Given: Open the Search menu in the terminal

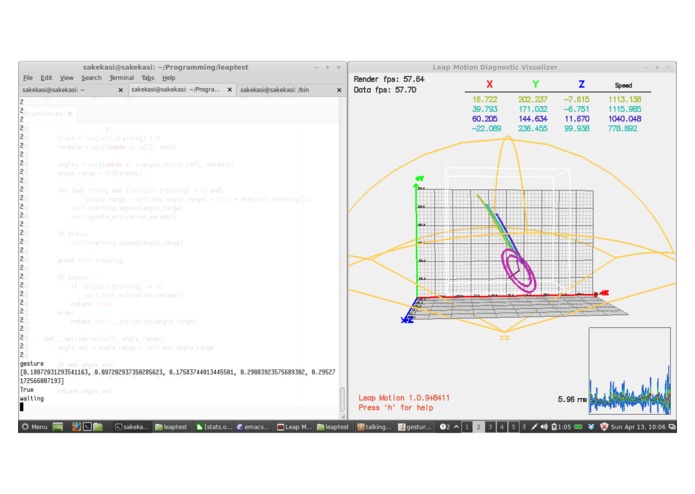Looking at the screenshot, I should coord(91,78).
